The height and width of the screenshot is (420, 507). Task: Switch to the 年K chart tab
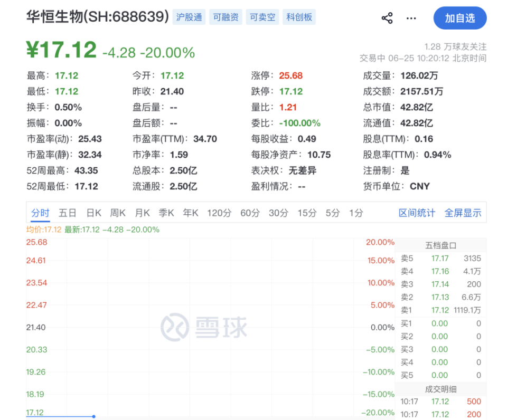pos(191,213)
